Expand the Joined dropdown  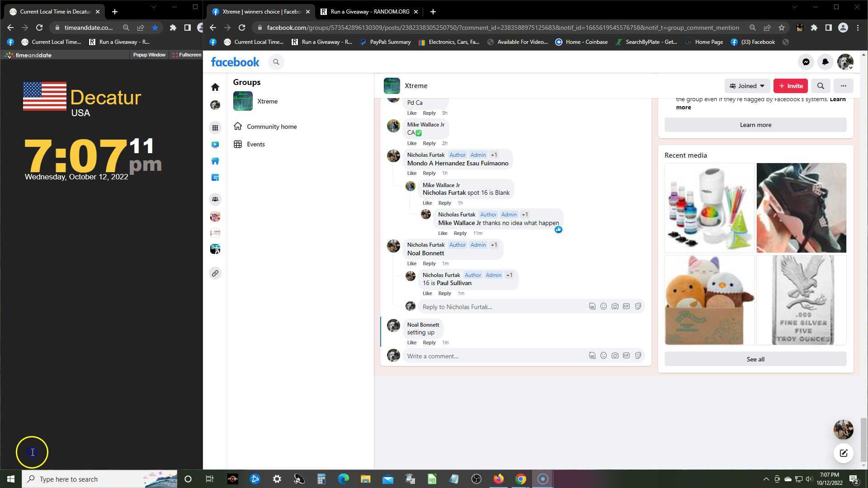(747, 86)
